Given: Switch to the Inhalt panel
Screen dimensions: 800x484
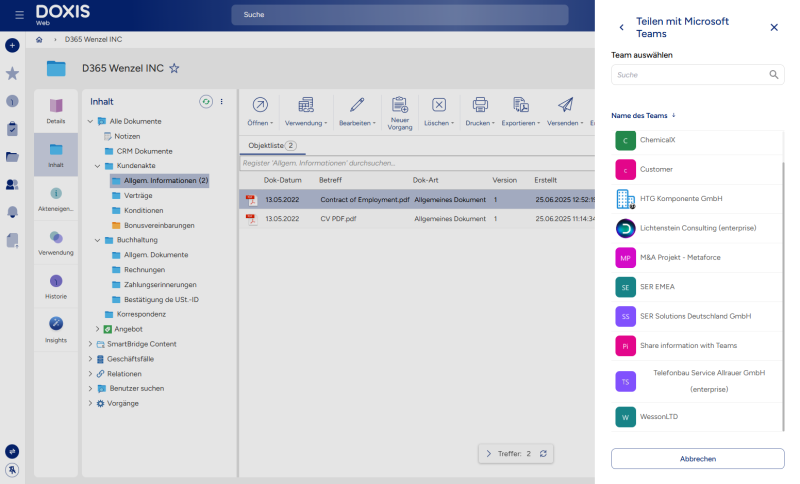Looking at the screenshot, I should click(56, 155).
